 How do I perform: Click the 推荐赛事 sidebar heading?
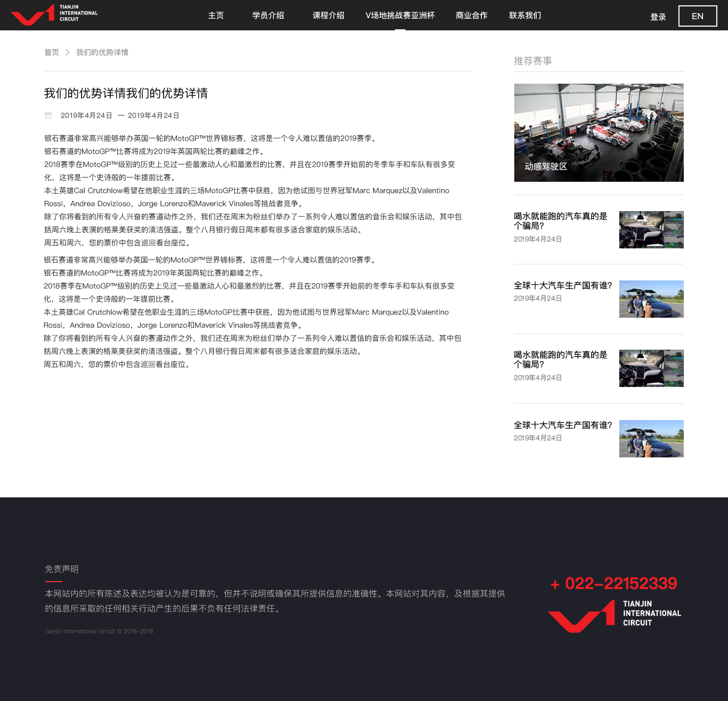[533, 61]
